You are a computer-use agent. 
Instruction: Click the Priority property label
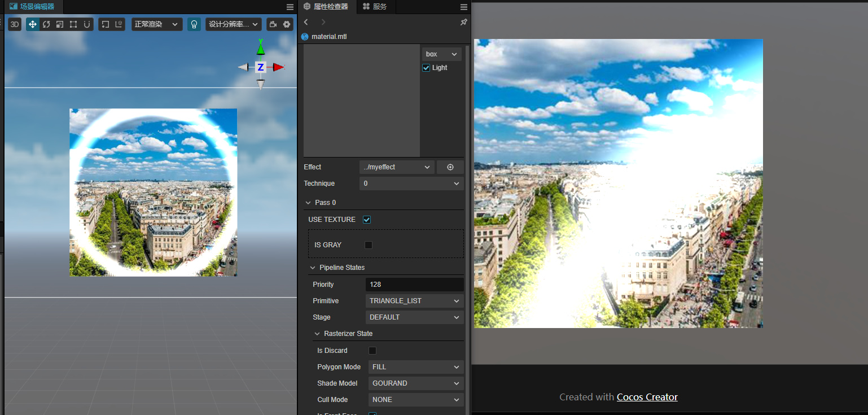pyautogui.click(x=323, y=285)
